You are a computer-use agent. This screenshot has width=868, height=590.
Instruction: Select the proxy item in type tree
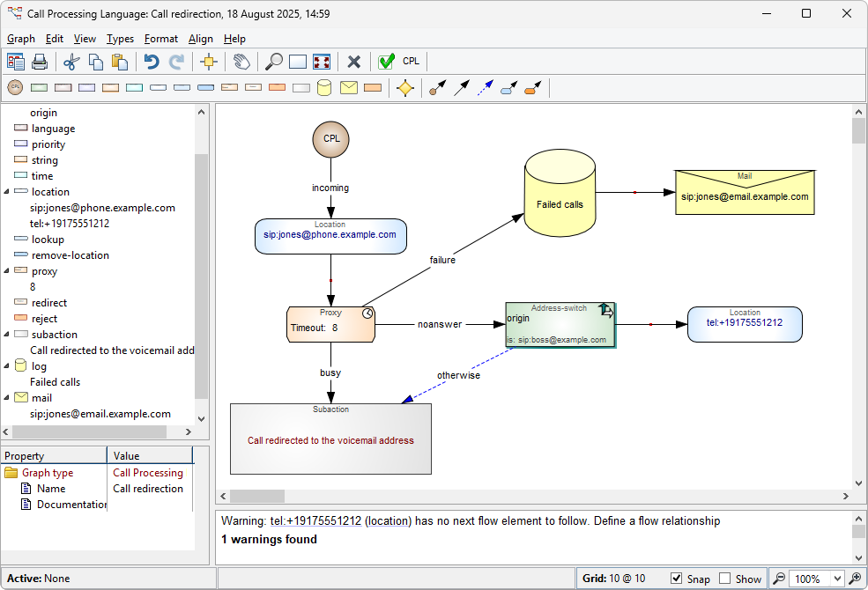(x=44, y=271)
